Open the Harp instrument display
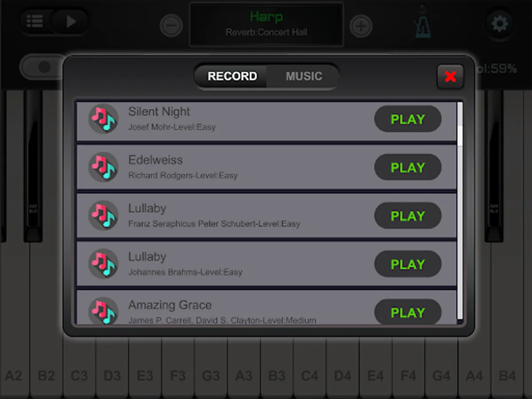Screen dimensions: 532x399 (x=266, y=24)
